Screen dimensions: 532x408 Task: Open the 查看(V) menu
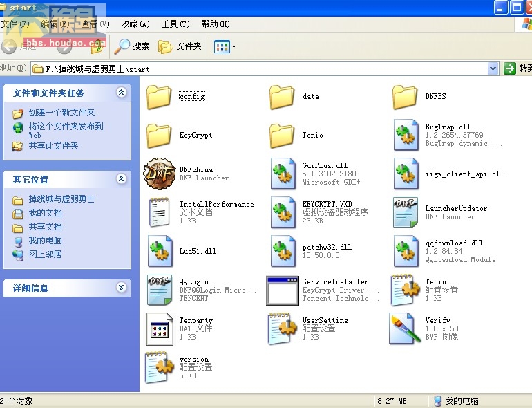coord(95,24)
